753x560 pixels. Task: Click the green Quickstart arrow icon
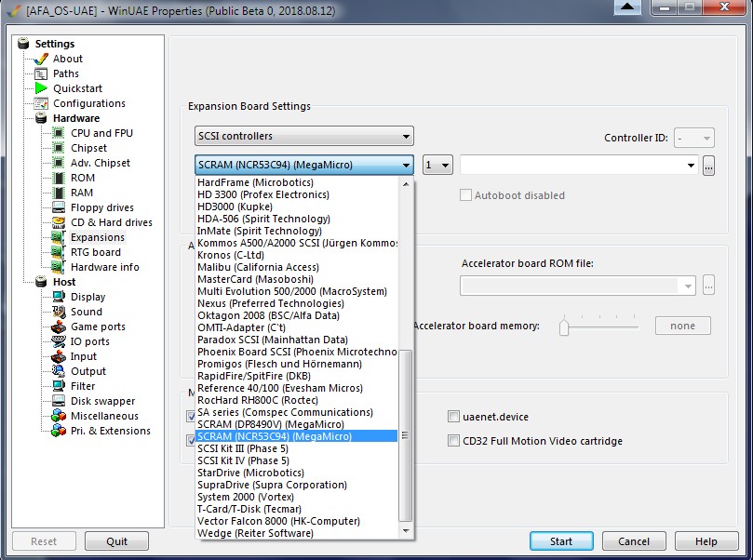tap(40, 88)
